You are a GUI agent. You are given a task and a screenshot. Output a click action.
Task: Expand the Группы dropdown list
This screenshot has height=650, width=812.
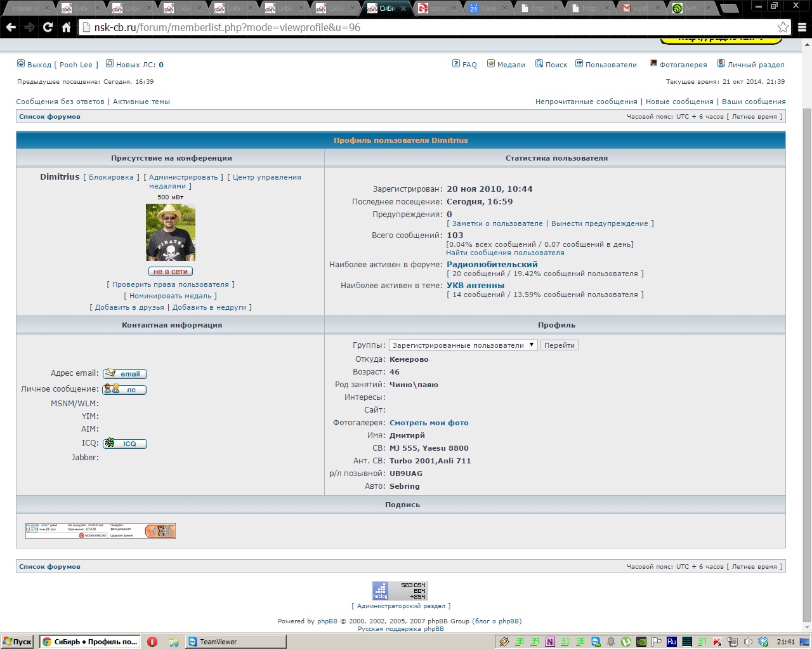coord(463,345)
